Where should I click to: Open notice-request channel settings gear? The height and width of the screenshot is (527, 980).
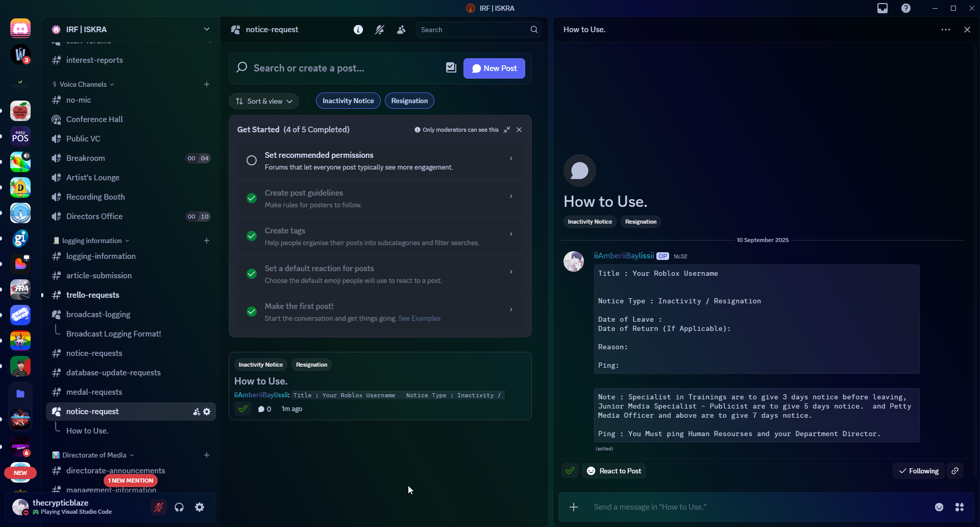click(x=207, y=412)
